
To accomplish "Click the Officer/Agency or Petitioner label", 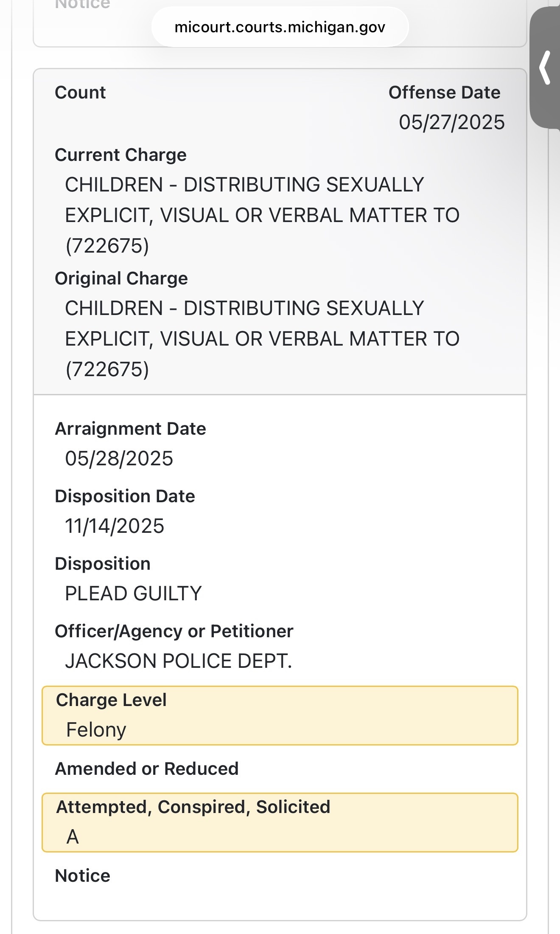I will (x=174, y=631).
